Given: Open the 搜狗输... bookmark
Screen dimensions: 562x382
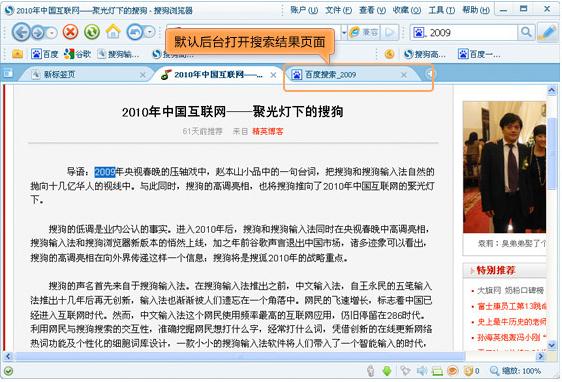Looking at the screenshot, I should click(118, 54).
